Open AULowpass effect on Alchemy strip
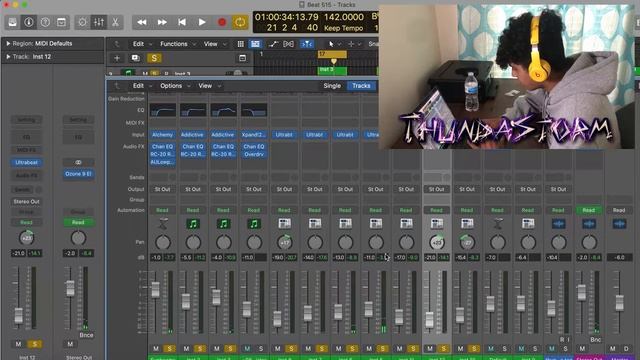 point(162,162)
